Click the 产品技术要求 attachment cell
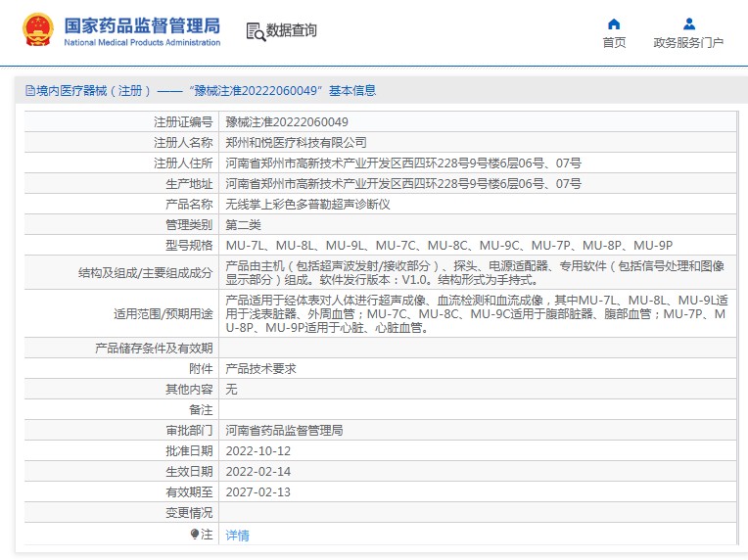Image resolution: width=748 pixels, height=560 pixels. pyautogui.click(x=260, y=368)
